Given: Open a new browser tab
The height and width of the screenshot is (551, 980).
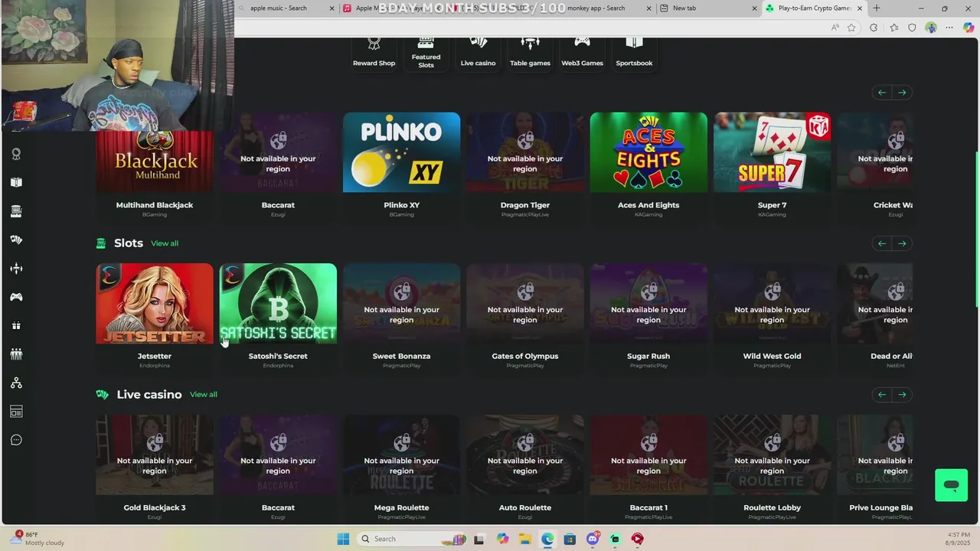Looking at the screenshot, I should point(877,8).
